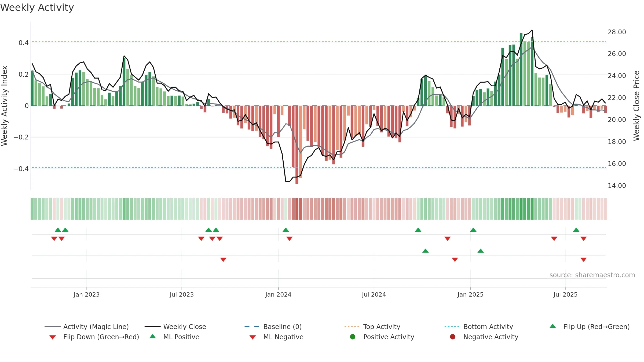Click the 0.2 activity index tick label
The image size is (644, 362).
24,74
